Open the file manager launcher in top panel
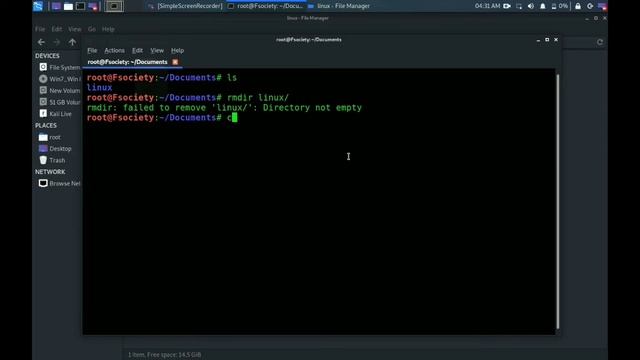This screenshot has width=640, height=360. [68, 6]
